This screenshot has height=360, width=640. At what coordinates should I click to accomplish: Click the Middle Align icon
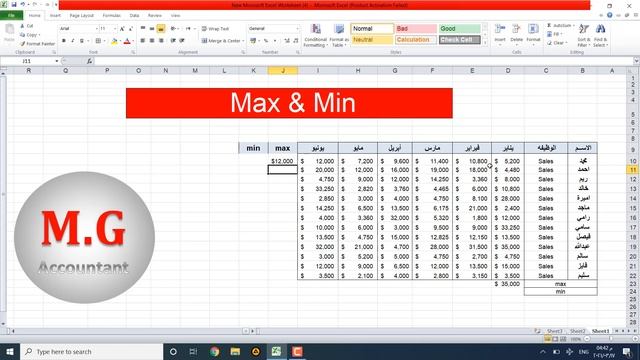click(x=152, y=29)
